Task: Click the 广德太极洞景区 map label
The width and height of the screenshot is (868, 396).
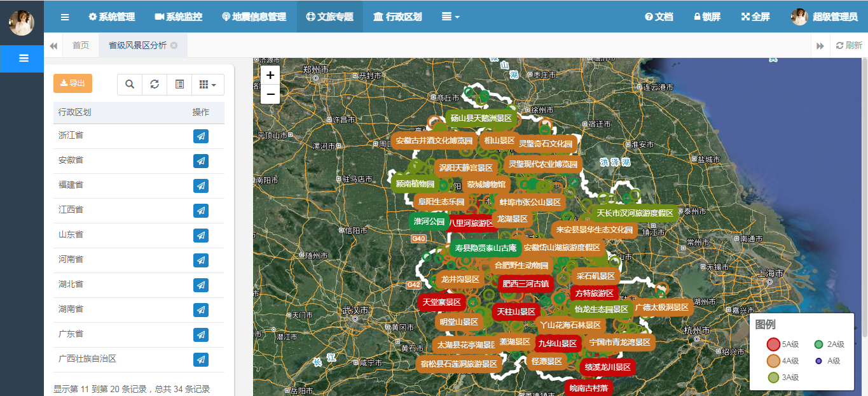Action: pyautogui.click(x=661, y=307)
